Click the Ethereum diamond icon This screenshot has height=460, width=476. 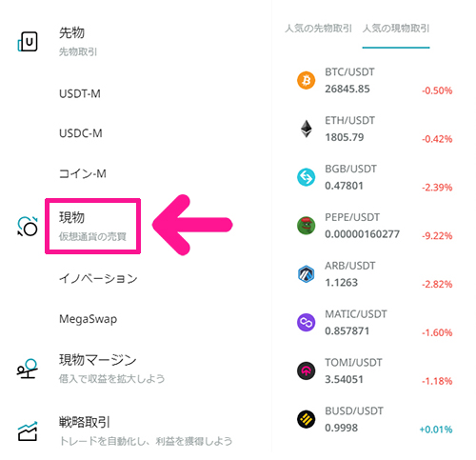pos(307,129)
